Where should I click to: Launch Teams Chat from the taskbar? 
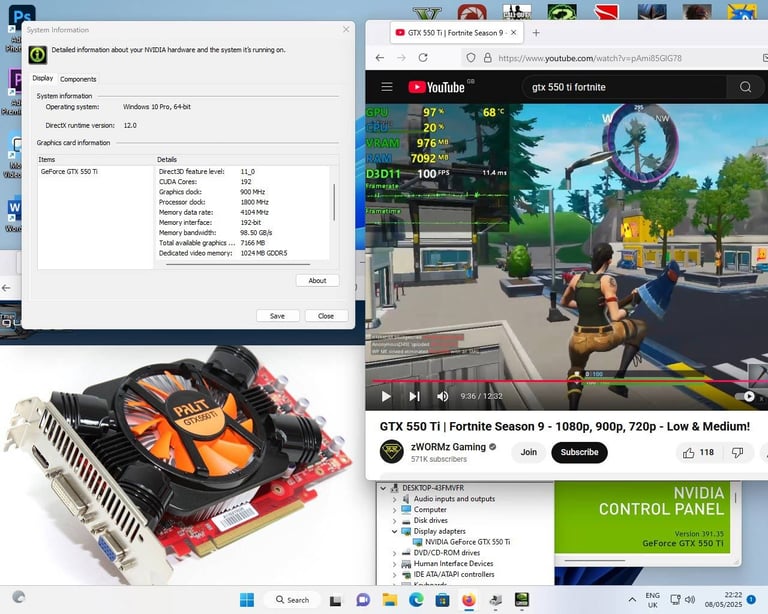coord(363,600)
